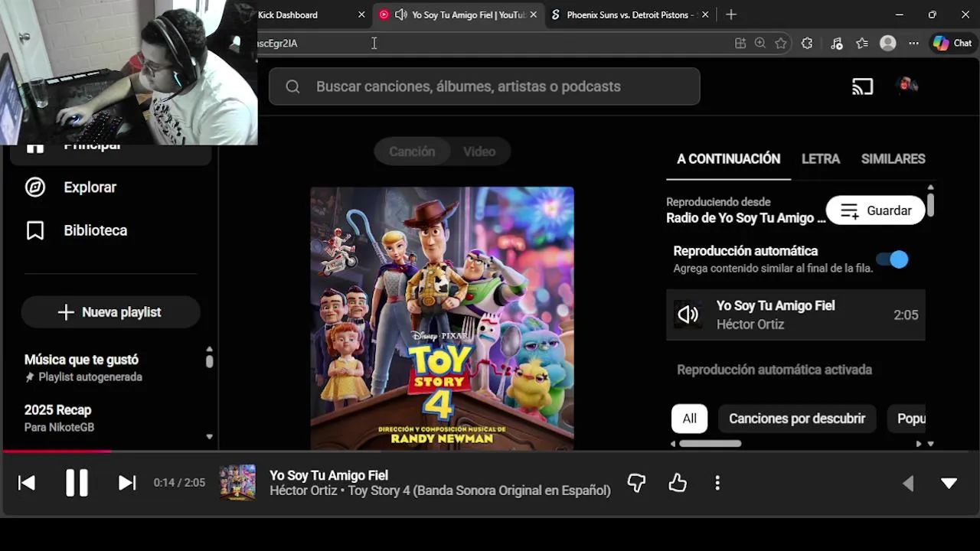Close the Kick Dashboard tab

[361, 15]
